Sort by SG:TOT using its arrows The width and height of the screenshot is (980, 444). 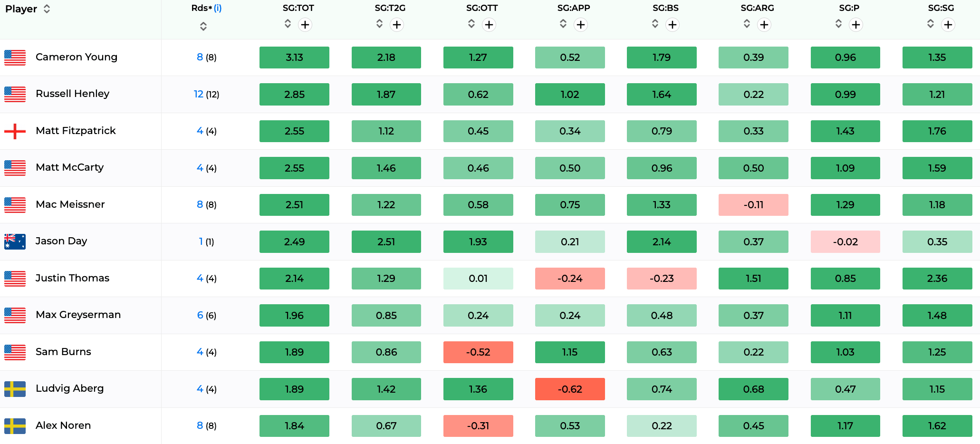pos(288,24)
